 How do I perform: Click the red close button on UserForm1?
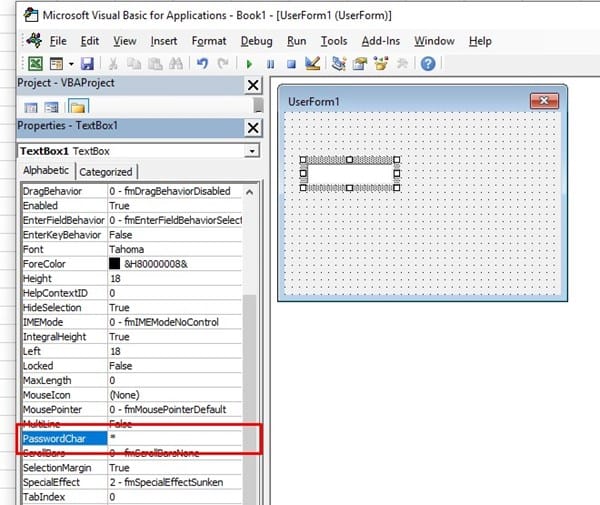544,101
